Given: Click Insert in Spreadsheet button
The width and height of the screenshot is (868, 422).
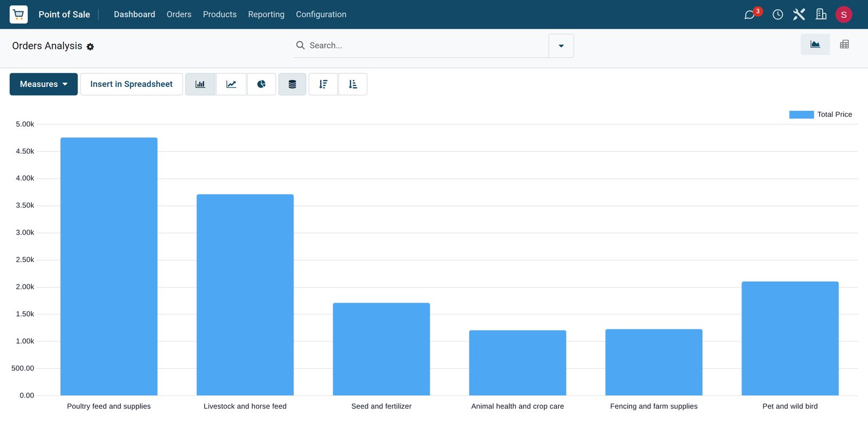Looking at the screenshot, I should (131, 84).
